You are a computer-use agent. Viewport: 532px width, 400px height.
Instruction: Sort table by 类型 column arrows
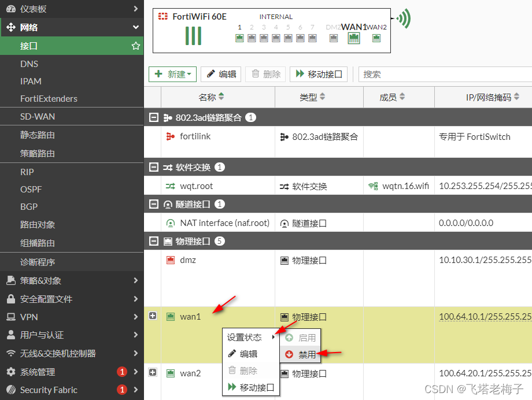322,97
